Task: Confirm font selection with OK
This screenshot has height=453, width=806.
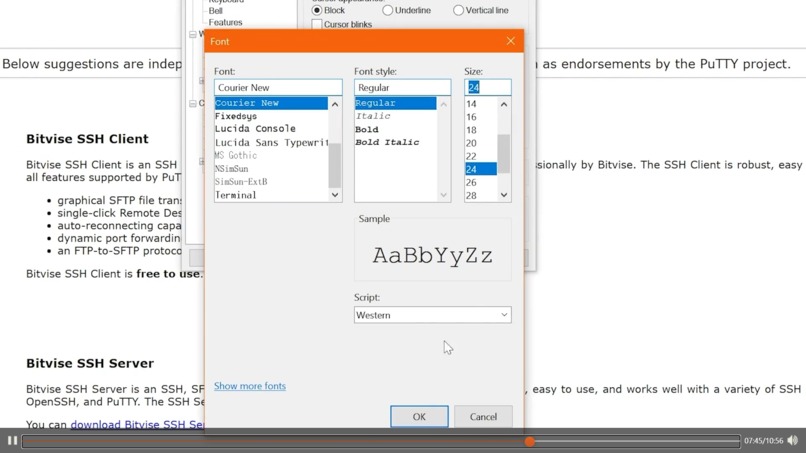Action: point(419,416)
